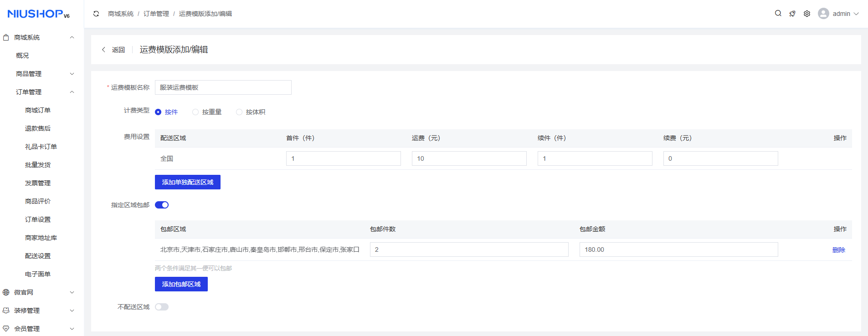Open the settings gear icon
This screenshot has height=336, width=868.
click(807, 14)
